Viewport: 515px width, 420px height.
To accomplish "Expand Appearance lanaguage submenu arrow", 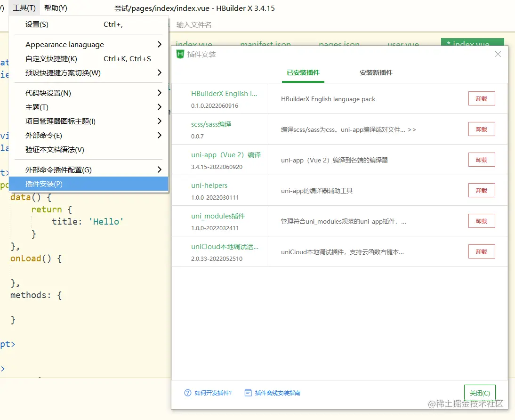I will (159, 44).
